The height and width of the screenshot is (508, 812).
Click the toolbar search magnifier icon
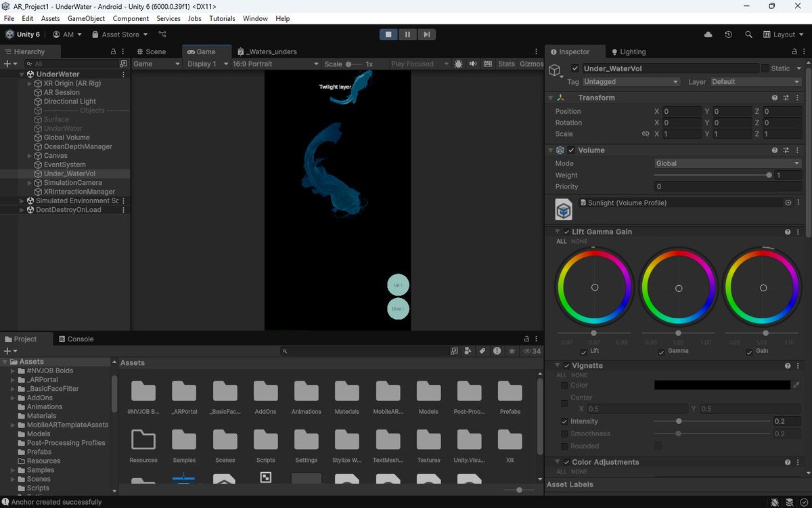[748, 35]
